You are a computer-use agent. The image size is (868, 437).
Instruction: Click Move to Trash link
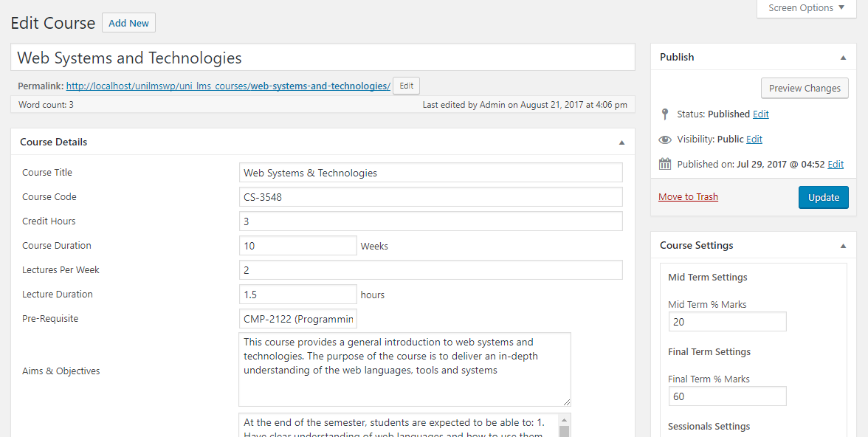pyautogui.click(x=688, y=197)
